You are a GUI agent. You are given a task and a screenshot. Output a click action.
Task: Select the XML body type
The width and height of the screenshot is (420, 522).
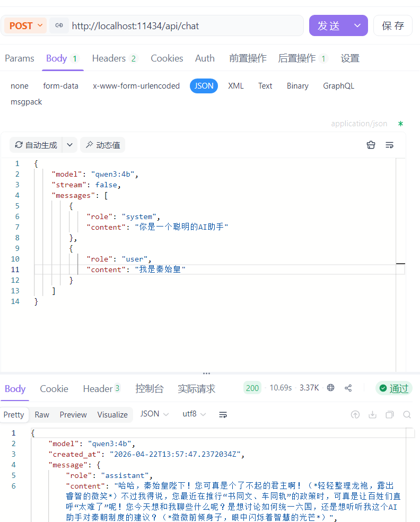(x=235, y=86)
